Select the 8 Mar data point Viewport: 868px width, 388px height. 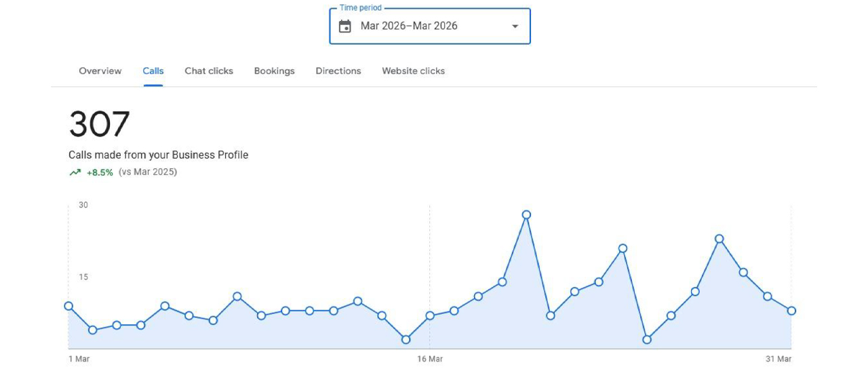click(237, 296)
